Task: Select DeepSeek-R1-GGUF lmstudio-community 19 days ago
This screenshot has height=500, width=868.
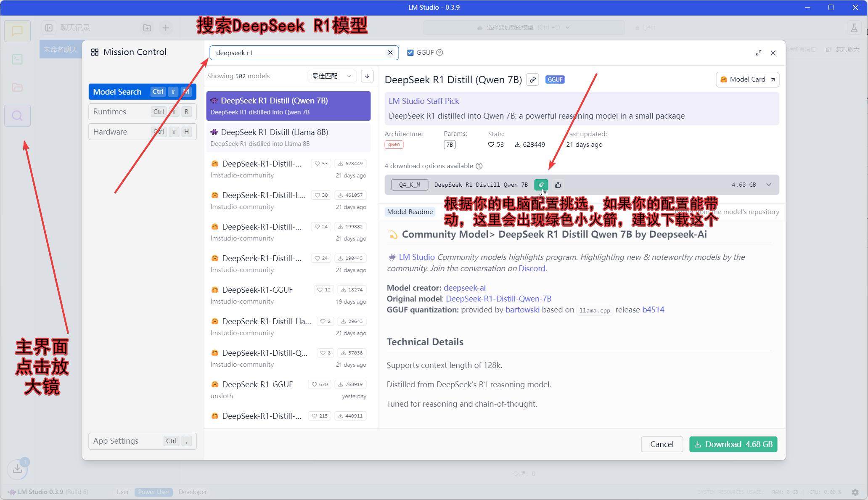Action: (x=288, y=295)
